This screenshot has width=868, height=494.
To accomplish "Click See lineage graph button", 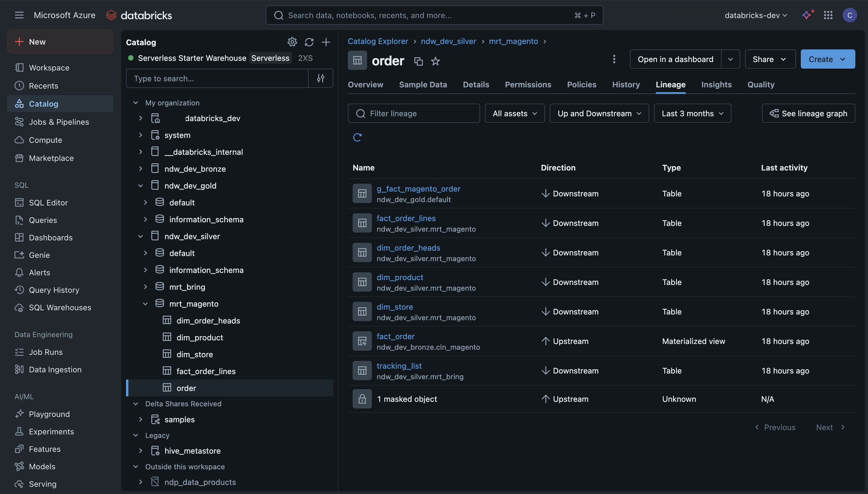I will coord(808,113).
